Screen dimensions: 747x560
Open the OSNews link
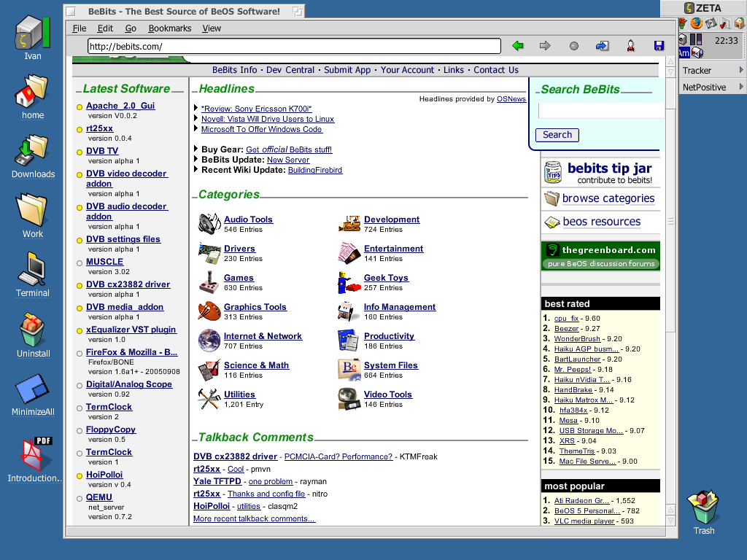click(511, 98)
